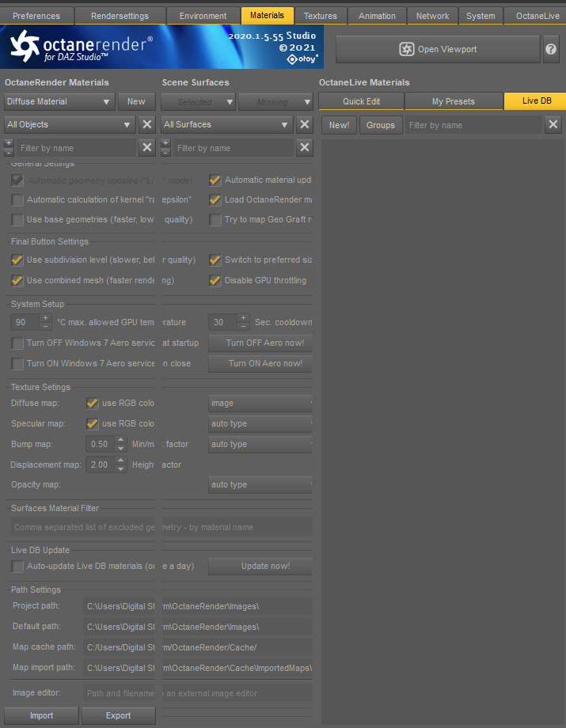The width and height of the screenshot is (566, 728).
Task: Switch to the Rendersettings tab
Action: coord(120,16)
